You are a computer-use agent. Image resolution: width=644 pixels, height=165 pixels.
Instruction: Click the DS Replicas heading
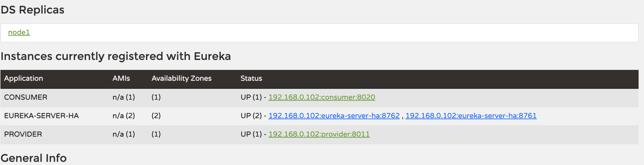coord(32,10)
